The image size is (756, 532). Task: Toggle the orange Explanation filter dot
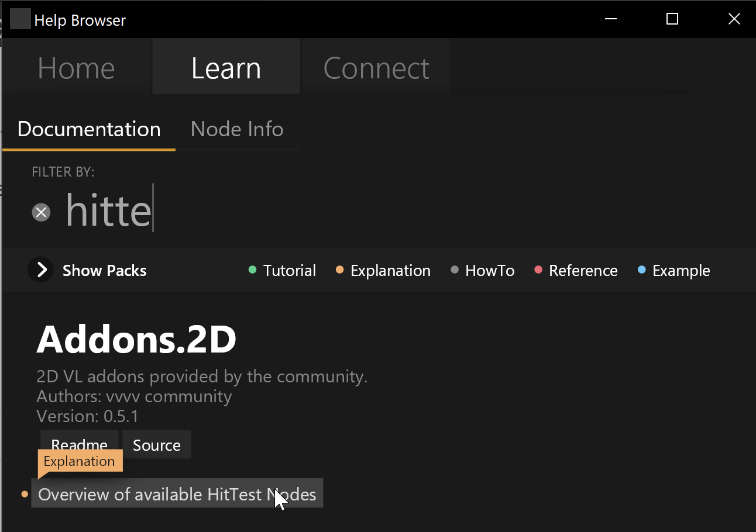click(x=339, y=270)
